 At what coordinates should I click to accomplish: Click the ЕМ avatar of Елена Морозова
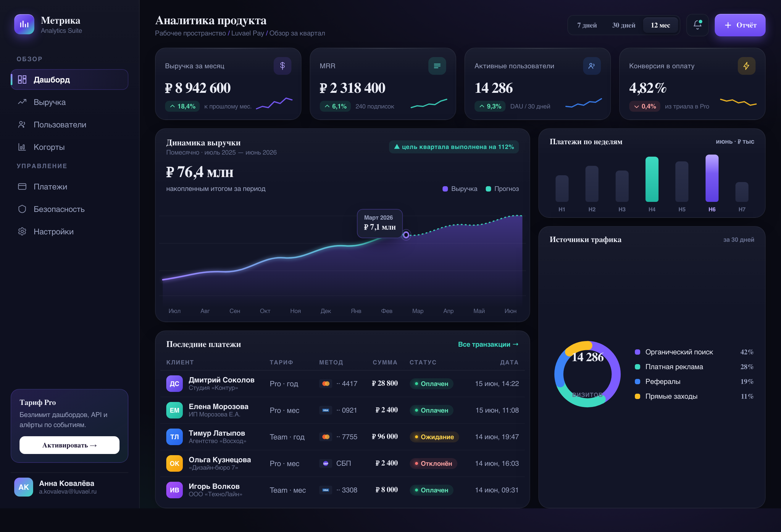click(175, 410)
